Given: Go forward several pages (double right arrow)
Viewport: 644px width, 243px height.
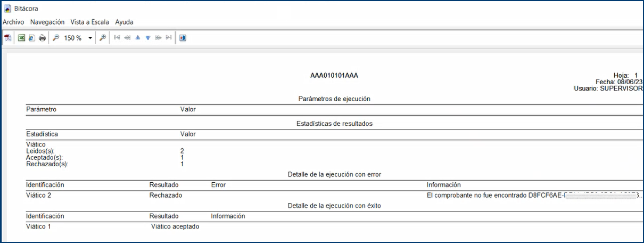Looking at the screenshot, I should coord(158,38).
